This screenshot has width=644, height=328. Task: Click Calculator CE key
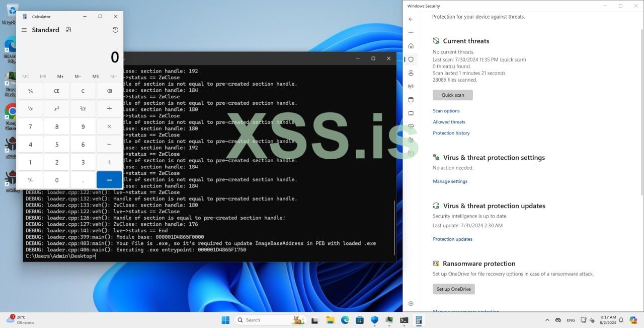tap(57, 91)
